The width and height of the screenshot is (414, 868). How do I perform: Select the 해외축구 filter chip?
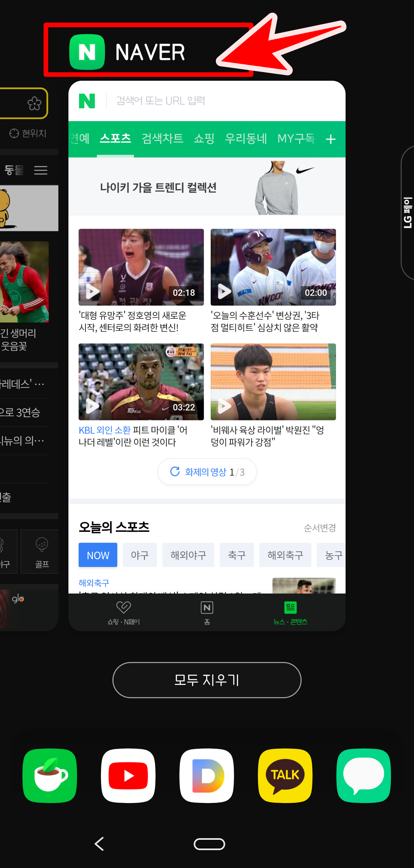[x=285, y=555]
